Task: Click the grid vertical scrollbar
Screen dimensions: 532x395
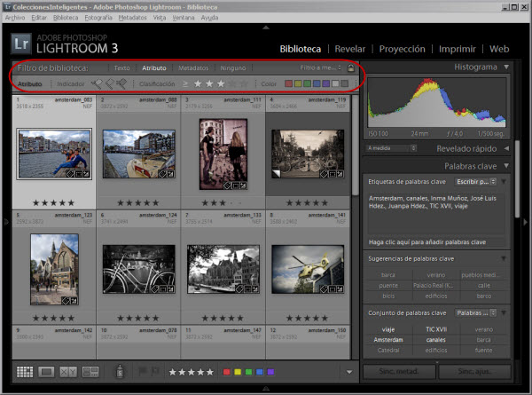Action: (355, 146)
